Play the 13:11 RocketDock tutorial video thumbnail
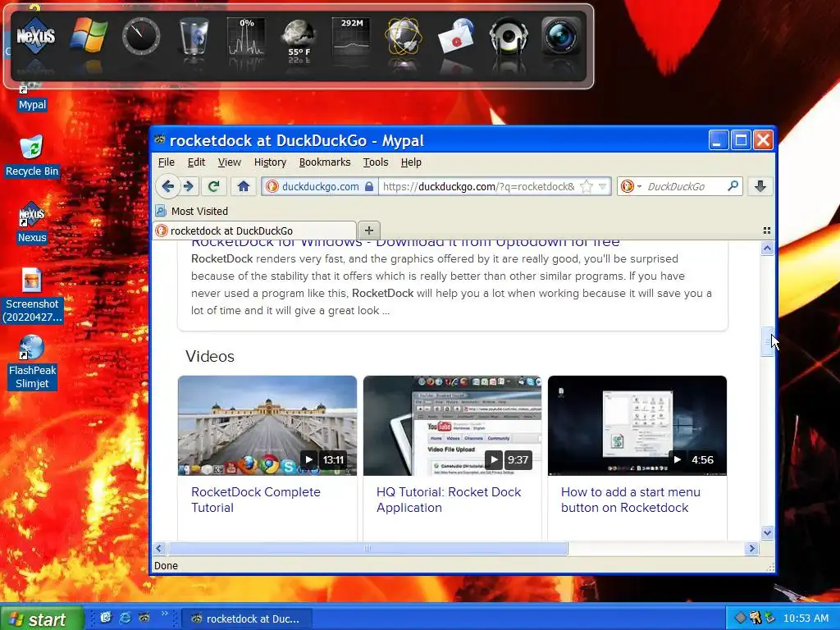 [x=267, y=426]
